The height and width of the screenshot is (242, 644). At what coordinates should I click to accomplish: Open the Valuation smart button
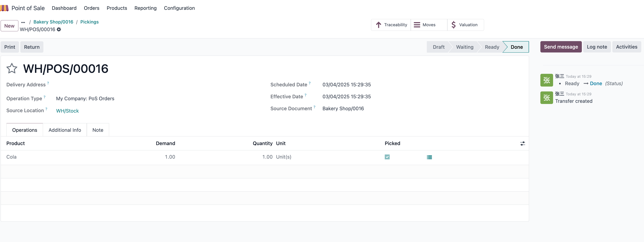click(465, 25)
